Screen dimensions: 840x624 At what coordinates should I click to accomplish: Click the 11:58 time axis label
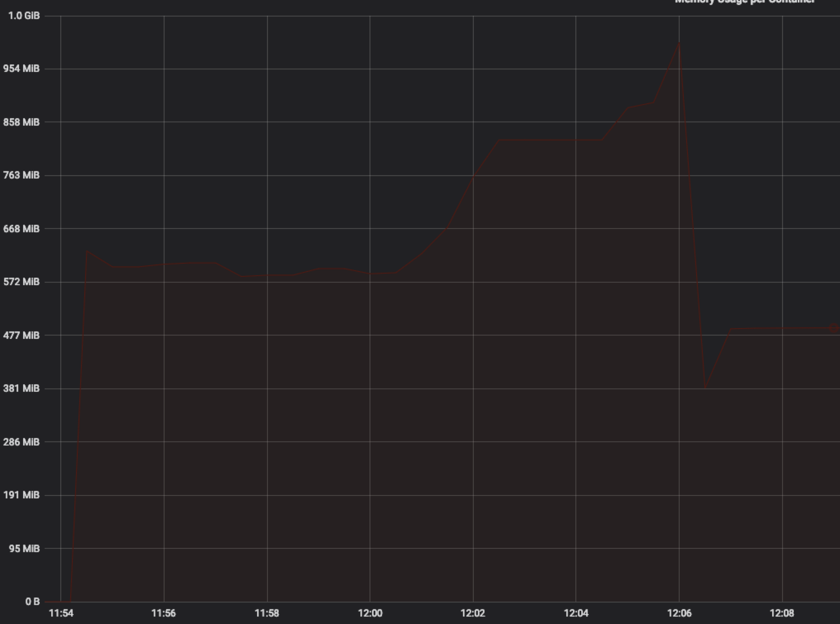tap(267, 613)
